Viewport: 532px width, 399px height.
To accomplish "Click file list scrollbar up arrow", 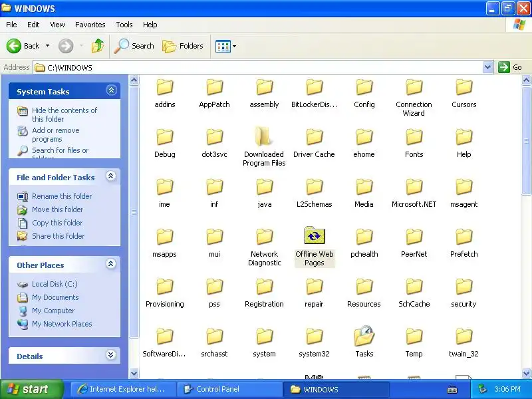I will point(526,80).
